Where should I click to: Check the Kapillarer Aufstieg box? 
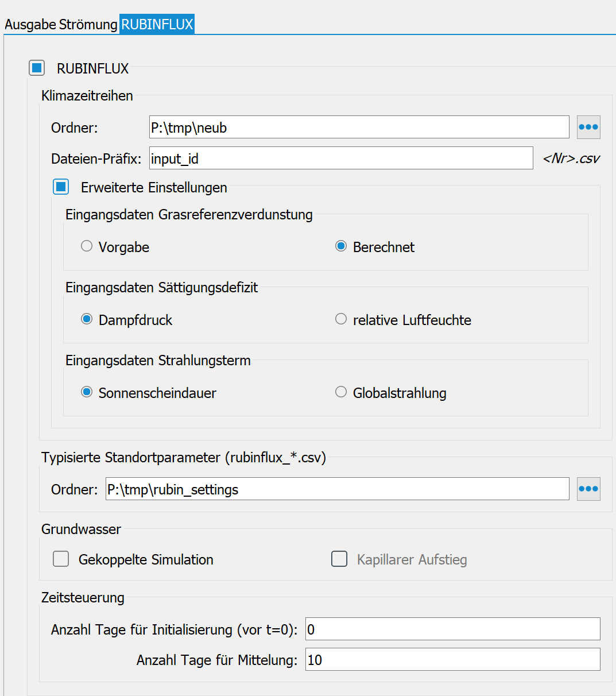tap(339, 559)
